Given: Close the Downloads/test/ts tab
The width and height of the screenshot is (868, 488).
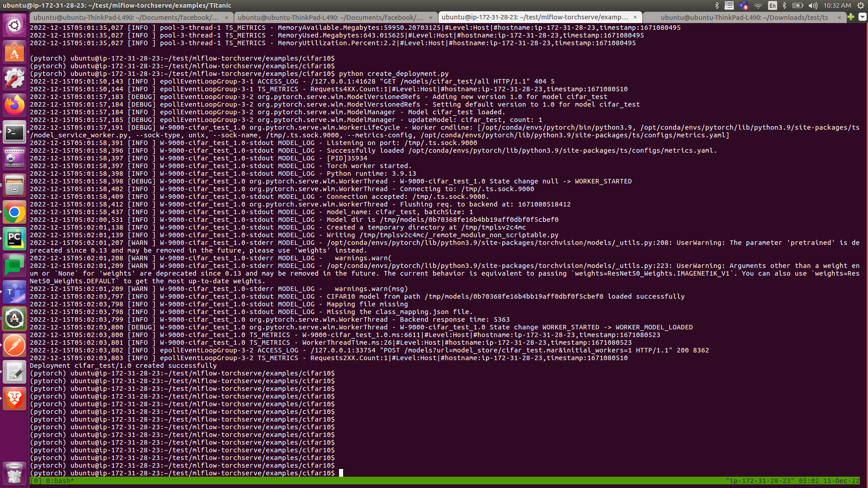Looking at the screenshot, I should pyautogui.click(x=840, y=18).
